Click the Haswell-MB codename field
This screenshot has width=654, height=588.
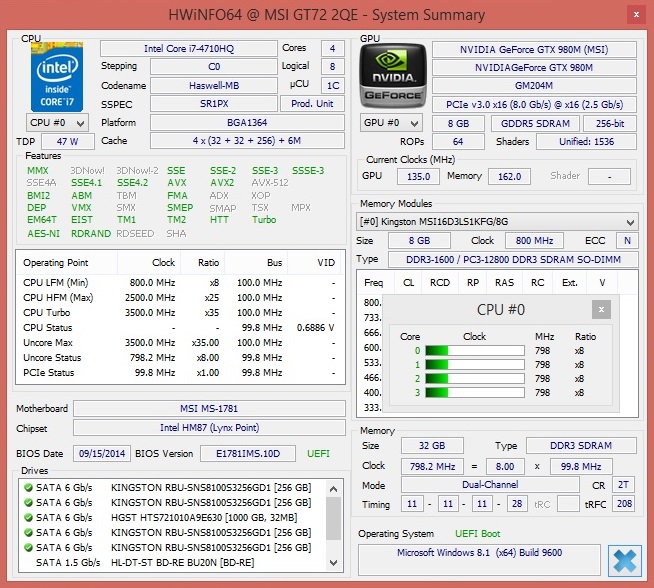pos(214,85)
